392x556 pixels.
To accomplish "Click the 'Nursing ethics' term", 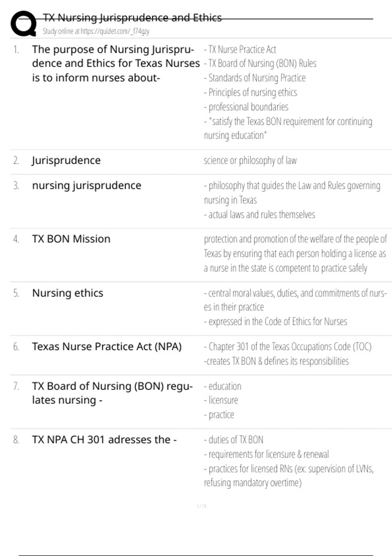I will pyautogui.click(x=68, y=293).
